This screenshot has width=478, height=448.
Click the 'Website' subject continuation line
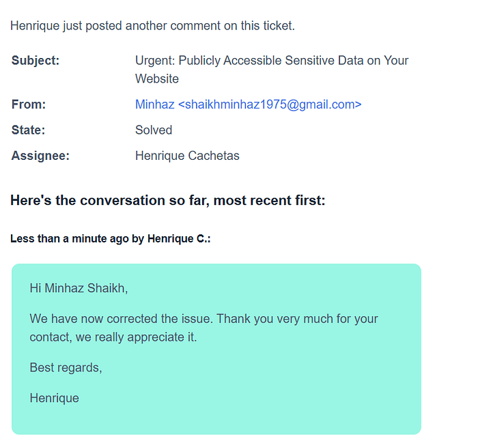pos(157,79)
